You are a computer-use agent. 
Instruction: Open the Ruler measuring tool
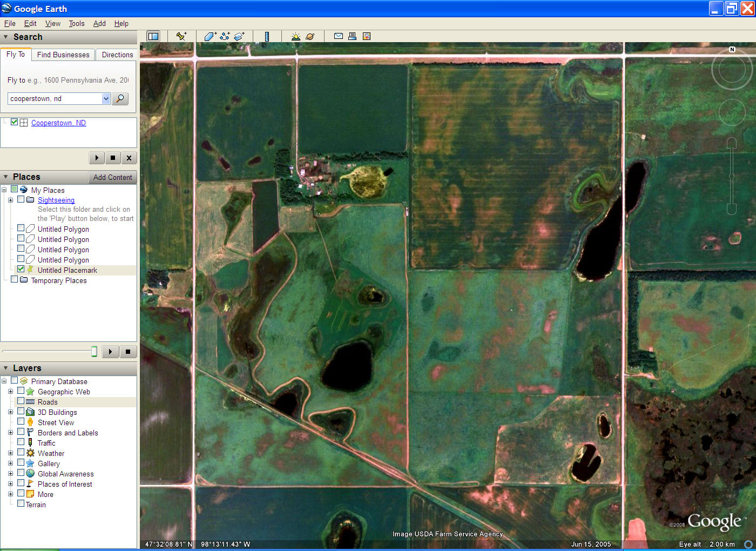tap(267, 36)
